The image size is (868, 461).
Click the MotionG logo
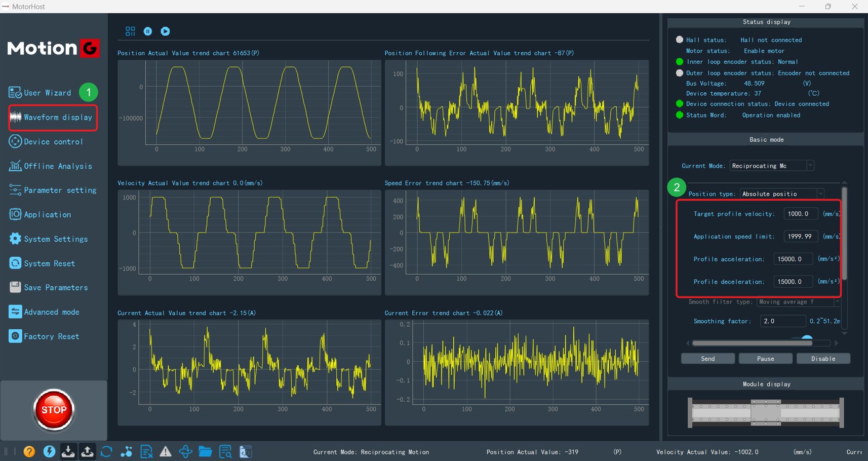click(x=54, y=48)
